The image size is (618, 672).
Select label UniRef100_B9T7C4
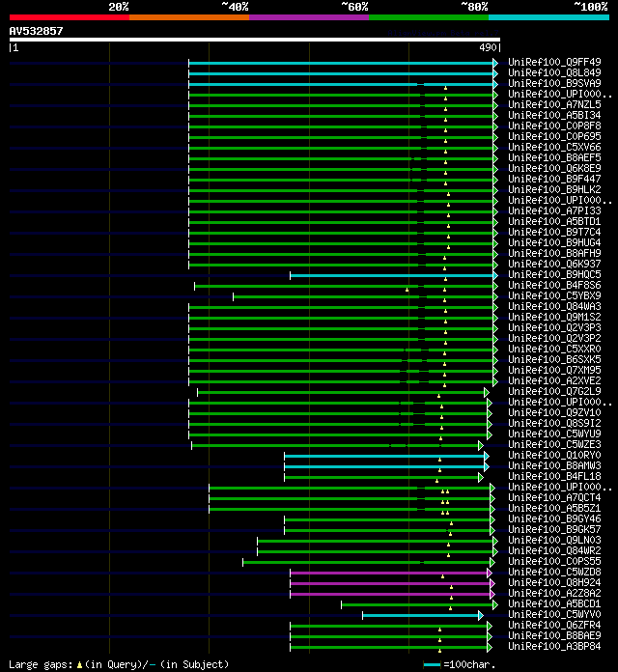(x=554, y=232)
